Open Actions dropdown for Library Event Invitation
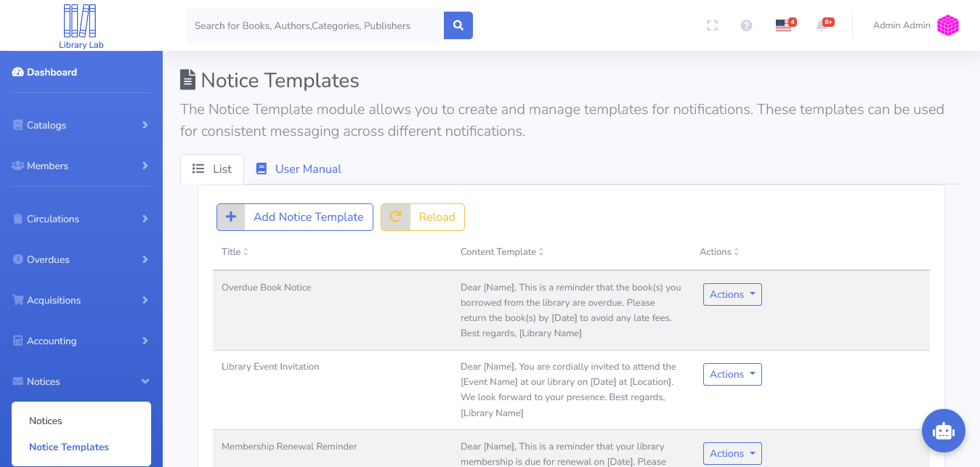980x467 pixels. (732, 374)
